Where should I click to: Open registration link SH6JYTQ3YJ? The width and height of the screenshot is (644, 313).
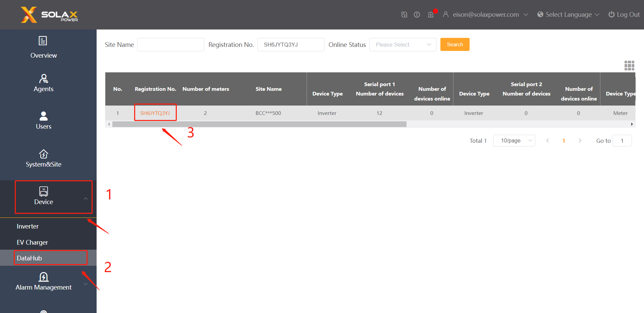(x=155, y=113)
